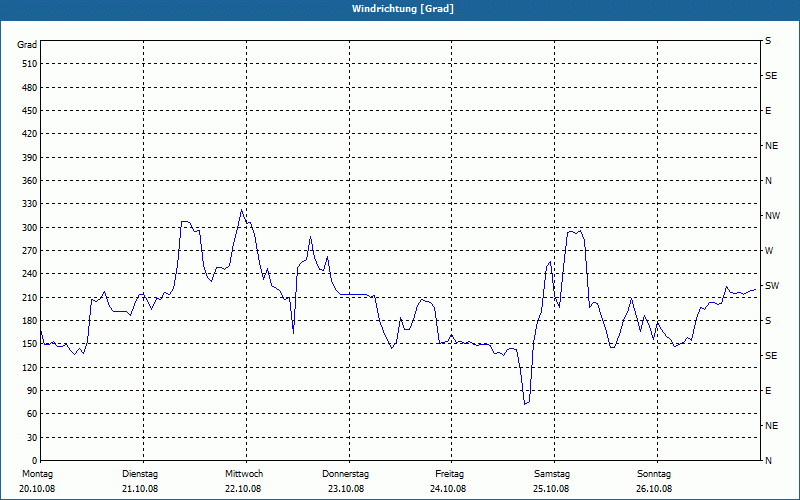Click the 270 degree axis label
Image resolution: width=800 pixels, height=500 pixels.
point(30,251)
